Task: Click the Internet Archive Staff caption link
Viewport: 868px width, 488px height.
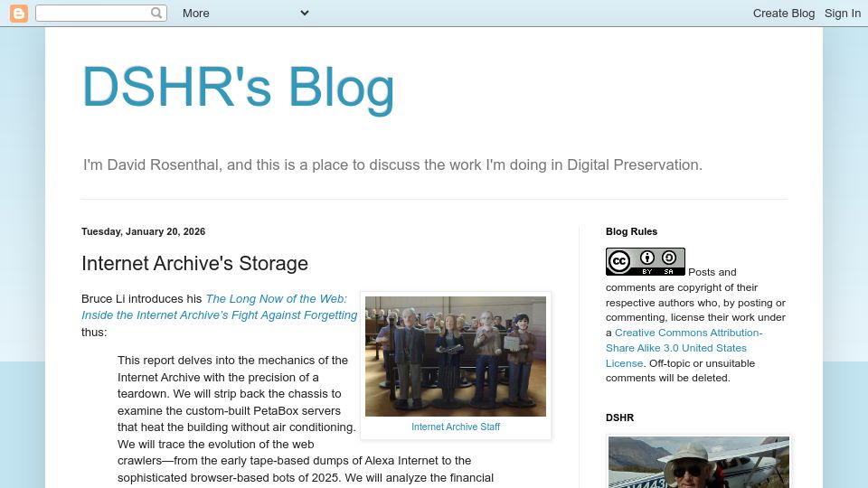Action: point(456,427)
